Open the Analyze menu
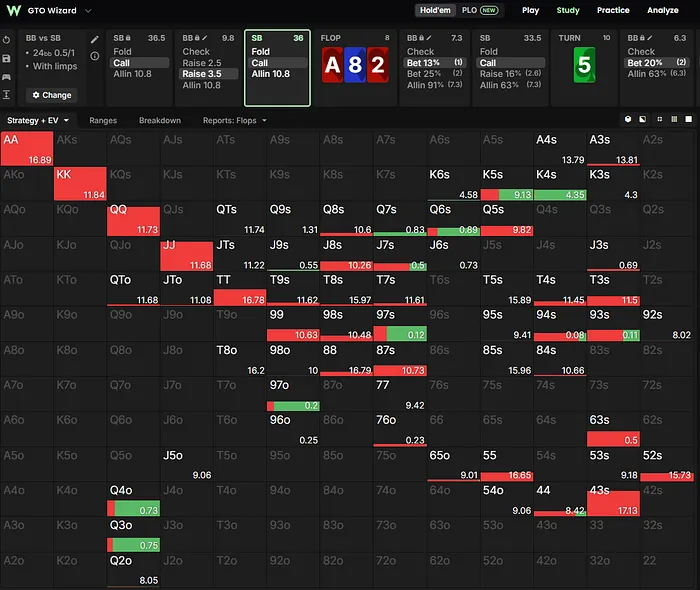This screenshot has width=700, height=590. coord(662,10)
